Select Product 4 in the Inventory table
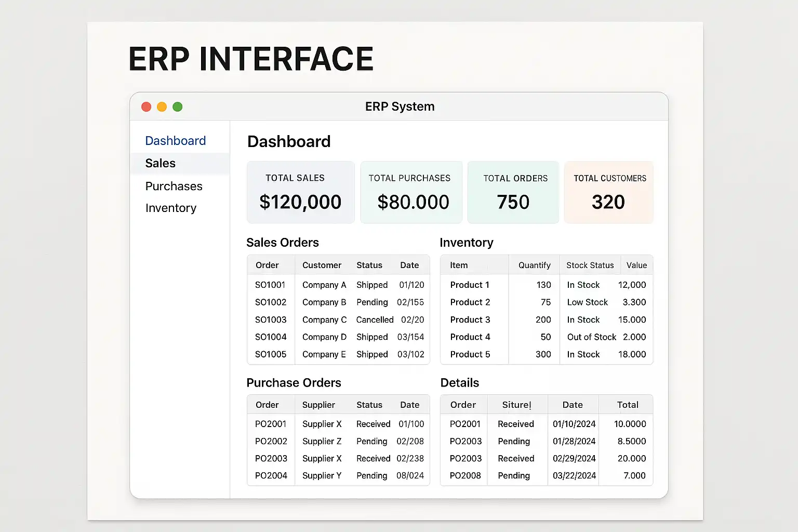 point(470,337)
